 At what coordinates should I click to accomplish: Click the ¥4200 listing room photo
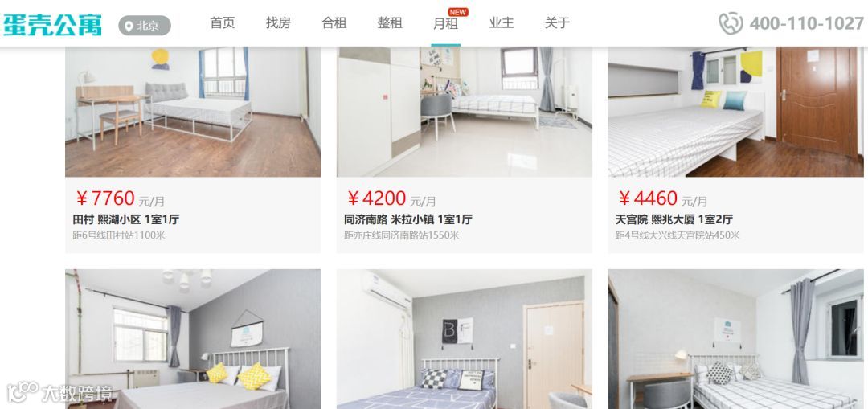(x=465, y=112)
